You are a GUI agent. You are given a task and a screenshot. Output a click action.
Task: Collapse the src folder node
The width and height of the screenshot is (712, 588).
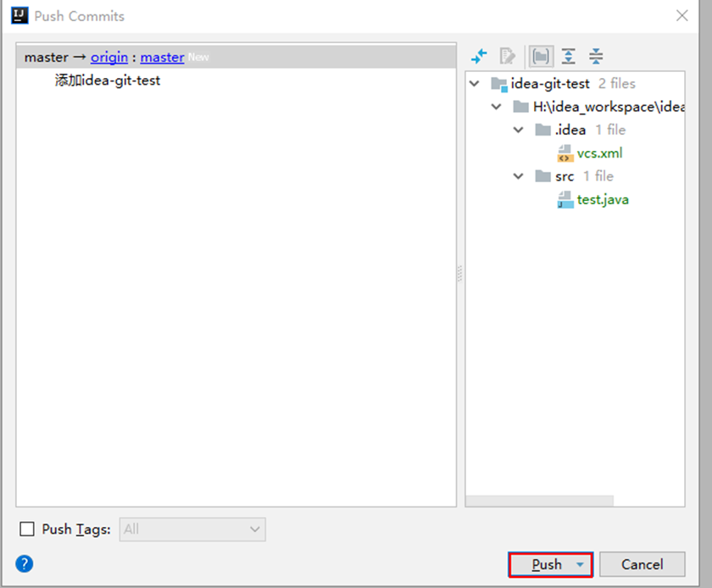[x=518, y=176]
